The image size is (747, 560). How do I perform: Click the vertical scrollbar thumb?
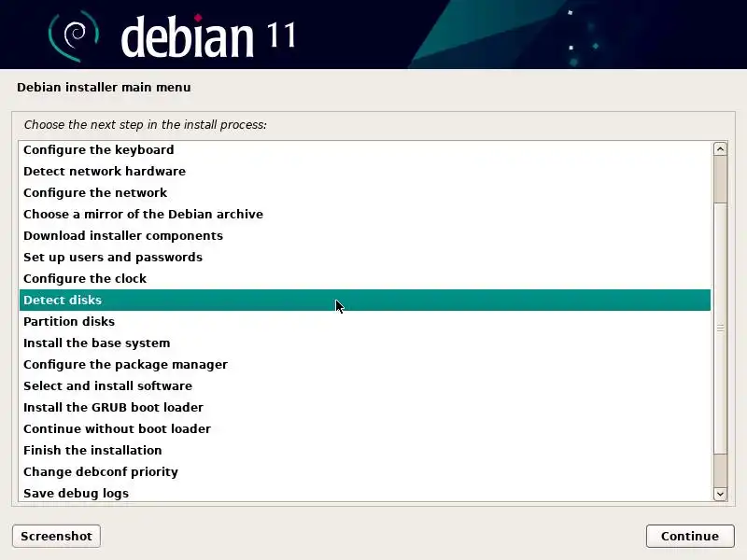[720, 328]
